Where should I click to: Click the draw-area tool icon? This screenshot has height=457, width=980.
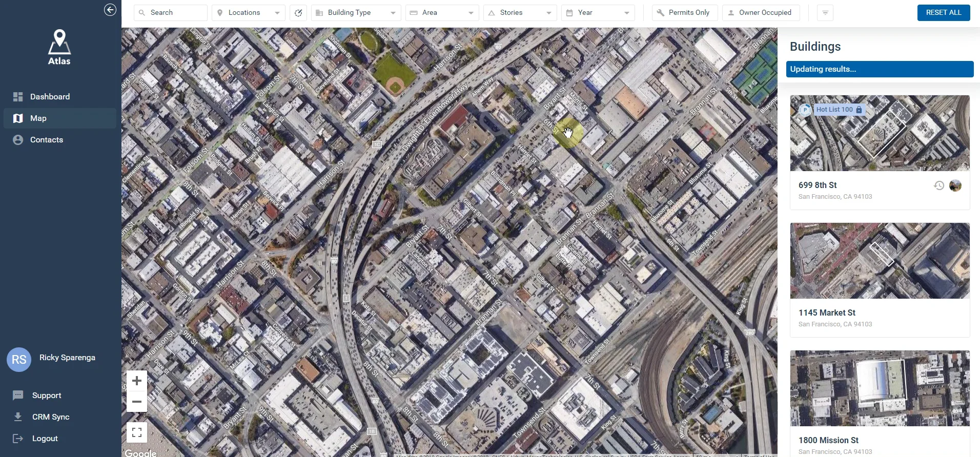[x=298, y=13]
